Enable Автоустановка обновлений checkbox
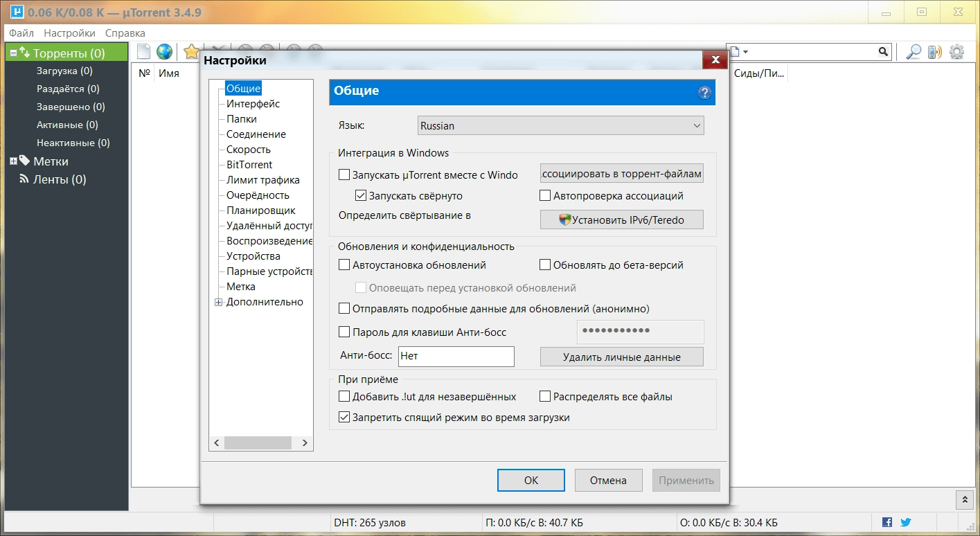Image resolution: width=980 pixels, height=536 pixels. tap(344, 265)
